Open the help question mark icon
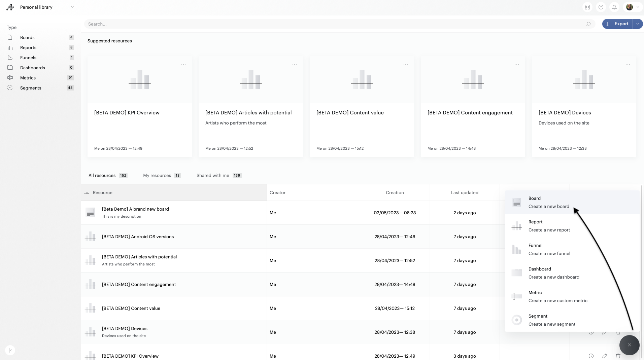Viewport: 644px width, 360px height. (601, 7)
